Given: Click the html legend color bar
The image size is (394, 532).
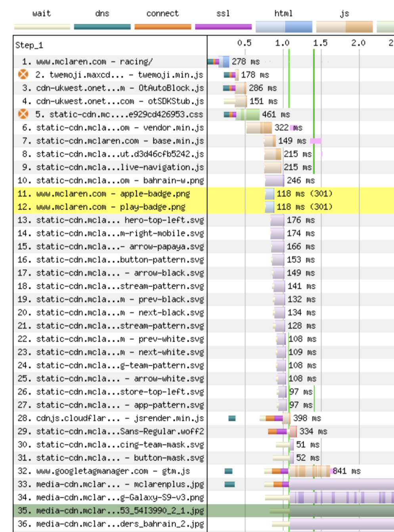Looking at the screenshot, I should pos(284,27).
